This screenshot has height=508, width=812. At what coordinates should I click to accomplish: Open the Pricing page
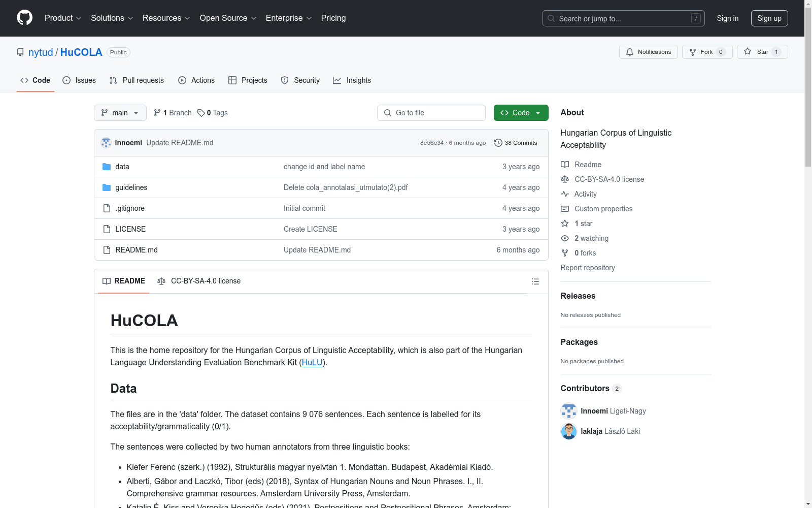[333, 18]
